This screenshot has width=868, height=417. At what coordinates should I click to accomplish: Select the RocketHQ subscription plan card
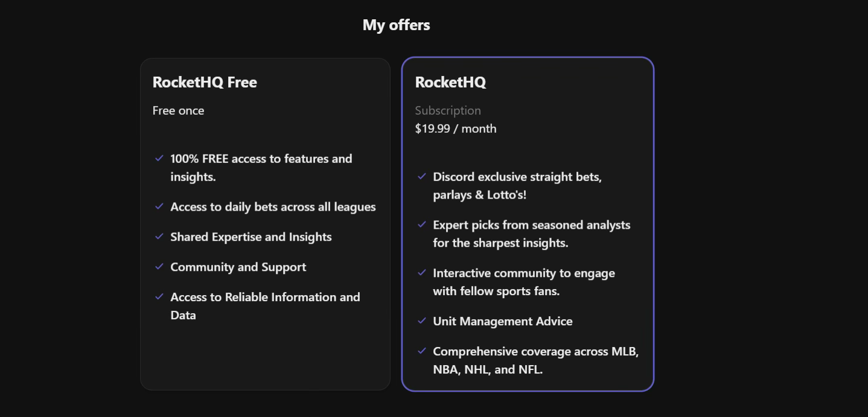point(528,223)
